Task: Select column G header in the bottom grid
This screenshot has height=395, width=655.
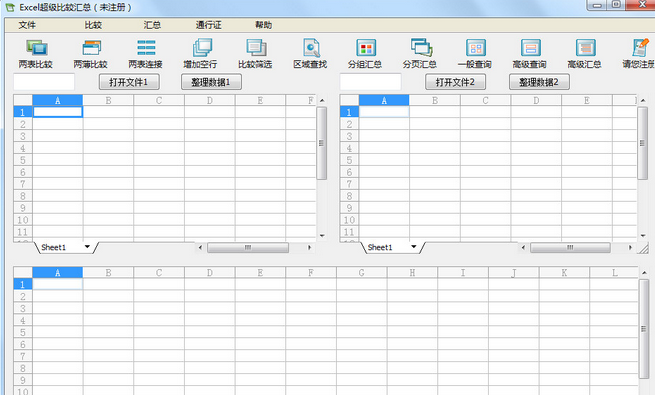Action: [x=362, y=273]
